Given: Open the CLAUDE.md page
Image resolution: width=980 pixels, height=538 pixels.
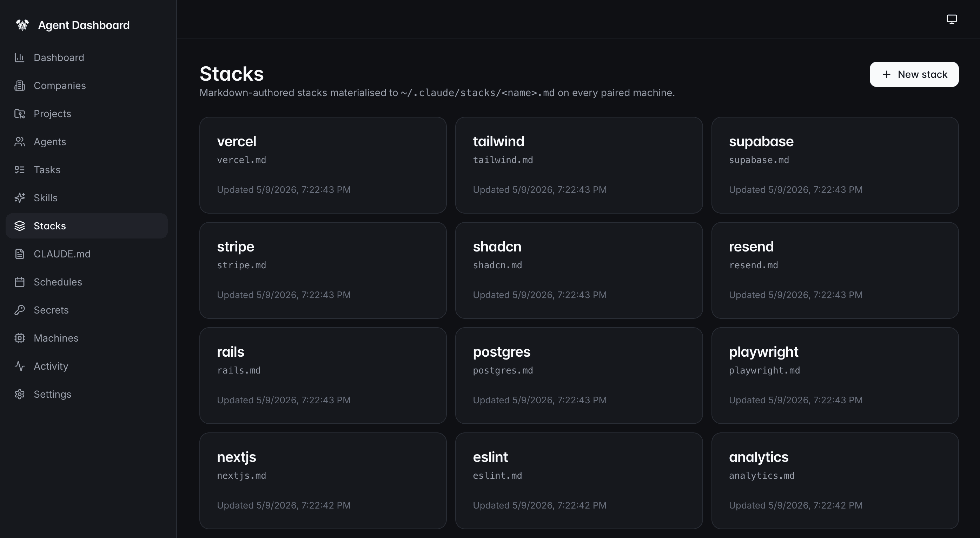Looking at the screenshot, I should pos(87,254).
